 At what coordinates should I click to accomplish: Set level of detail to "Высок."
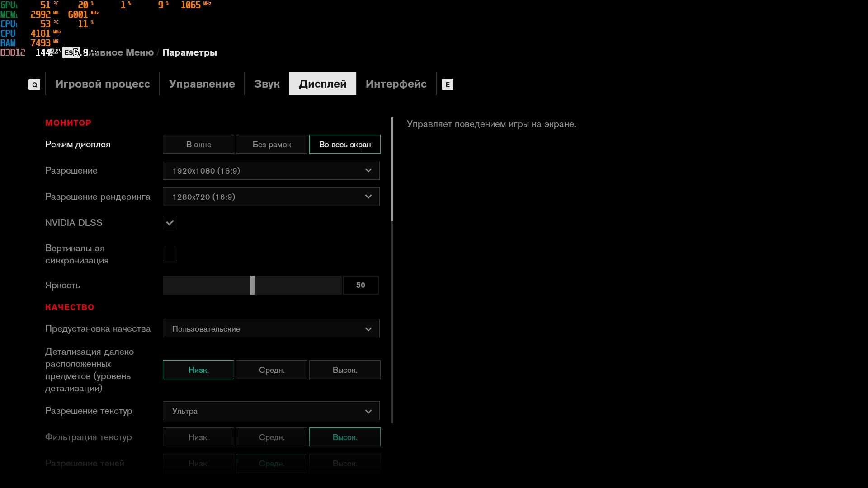pyautogui.click(x=345, y=370)
